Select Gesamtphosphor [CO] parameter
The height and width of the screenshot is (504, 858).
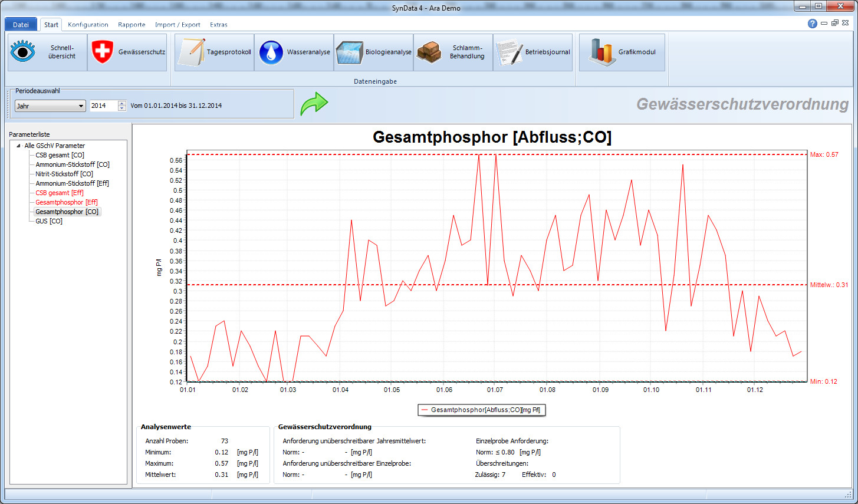[67, 212]
